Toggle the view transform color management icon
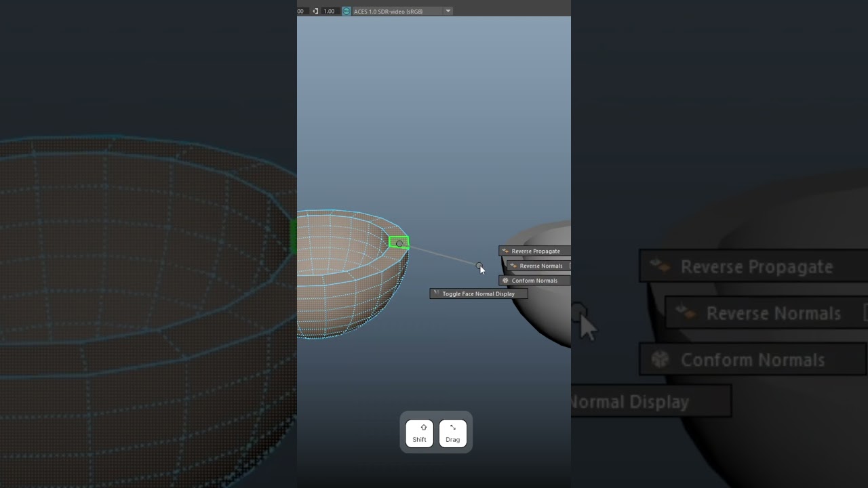Screen dimensions: 868x488 coord(347,11)
